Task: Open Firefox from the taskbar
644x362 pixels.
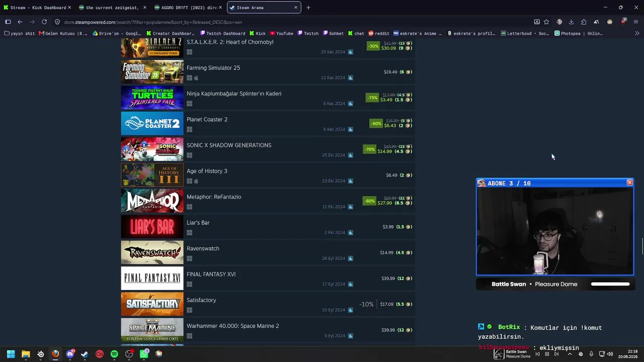Action: coord(55,354)
